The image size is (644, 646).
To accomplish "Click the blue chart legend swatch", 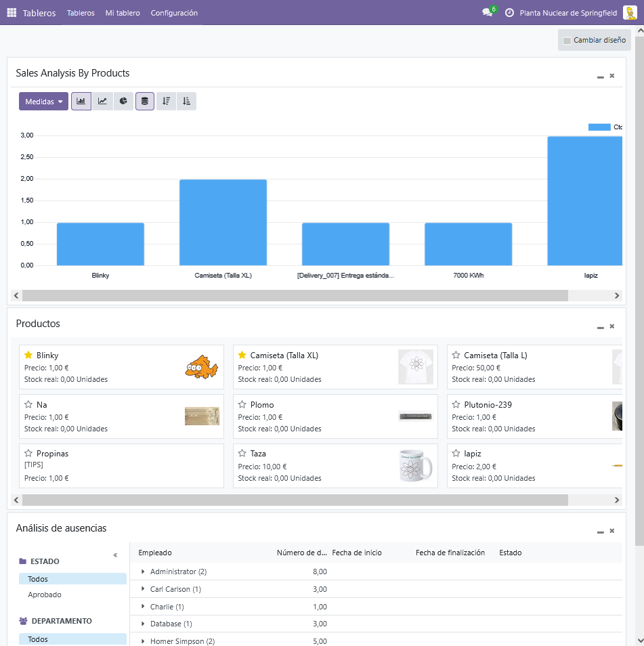I will point(599,127).
